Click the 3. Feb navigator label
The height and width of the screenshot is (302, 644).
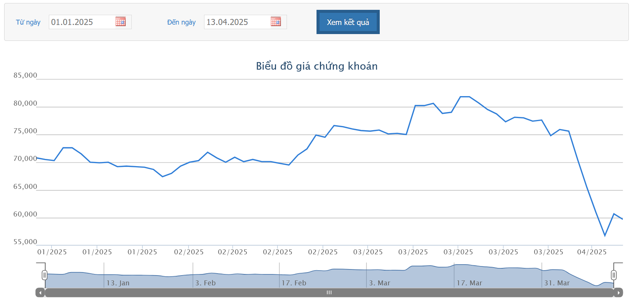[206, 283]
